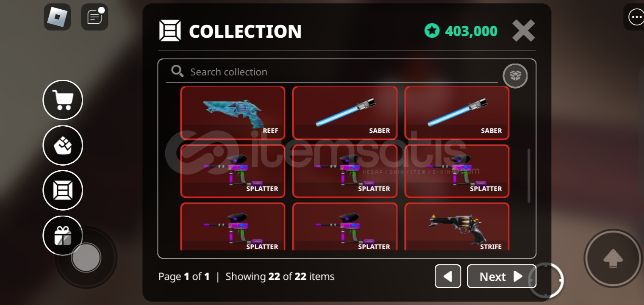This screenshot has height=305, width=644.
Task: Choose the middle SABER item card
Action: point(345,113)
